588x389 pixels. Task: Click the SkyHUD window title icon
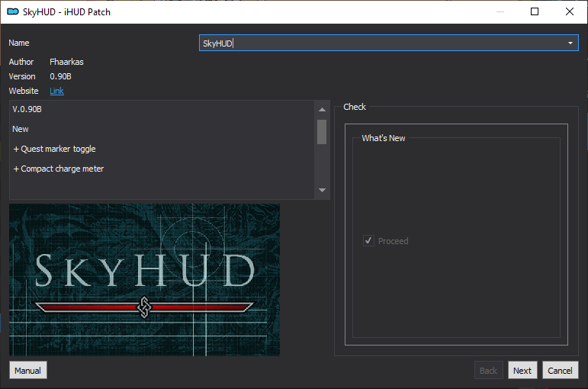point(13,11)
